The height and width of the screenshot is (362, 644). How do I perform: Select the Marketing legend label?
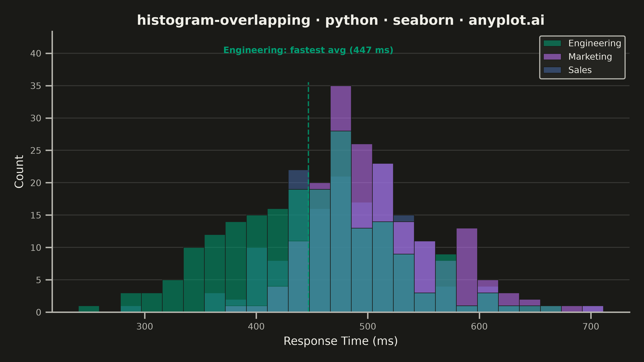[x=590, y=57]
